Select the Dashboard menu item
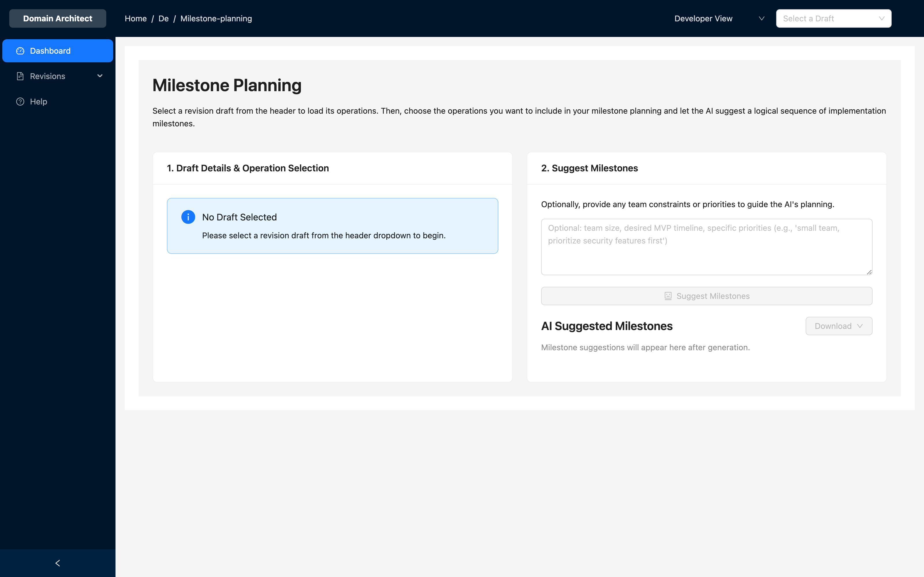Screen dimensions: 924x577 (x=50, y=51)
